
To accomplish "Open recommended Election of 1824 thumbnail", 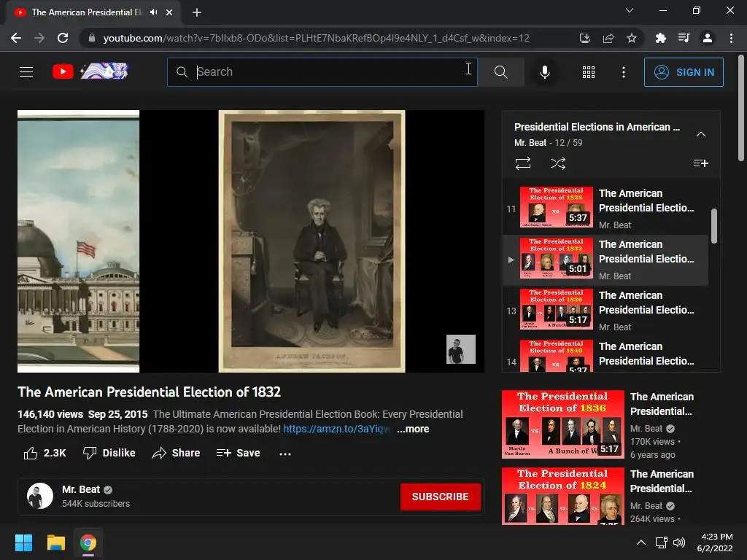I will (x=562, y=496).
